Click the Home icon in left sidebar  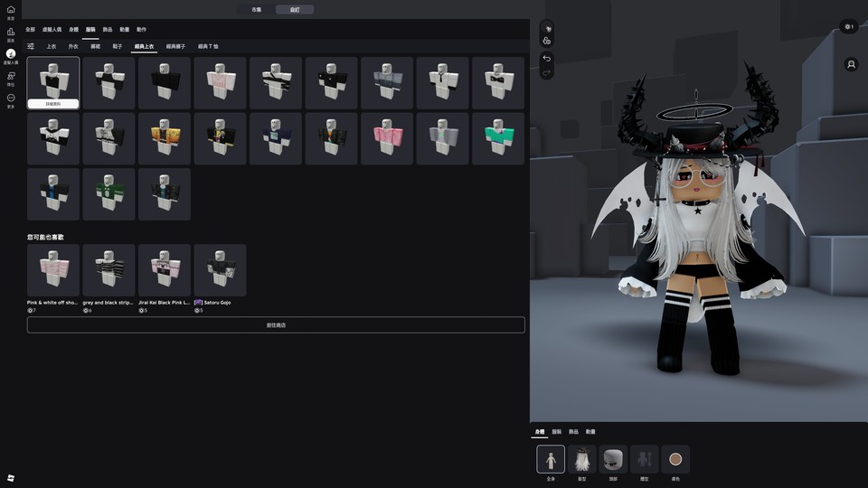click(11, 10)
